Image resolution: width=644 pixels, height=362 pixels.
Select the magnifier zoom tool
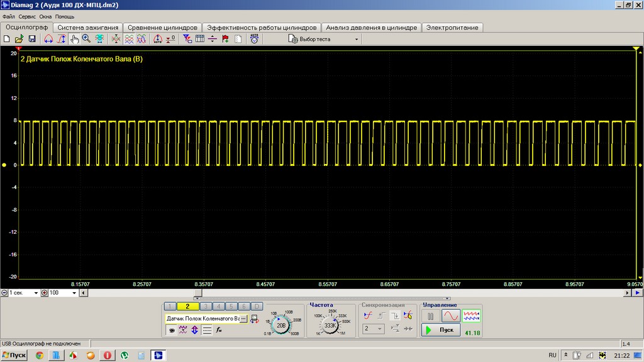(86, 39)
